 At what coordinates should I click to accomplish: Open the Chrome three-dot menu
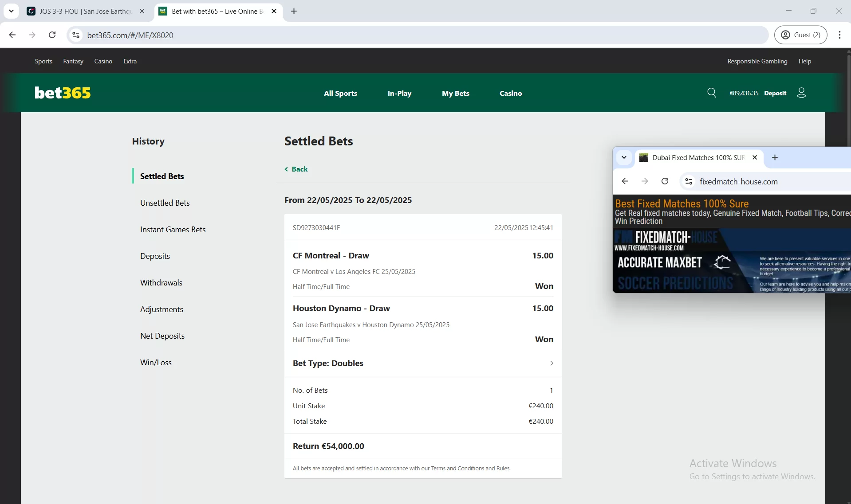coord(839,35)
